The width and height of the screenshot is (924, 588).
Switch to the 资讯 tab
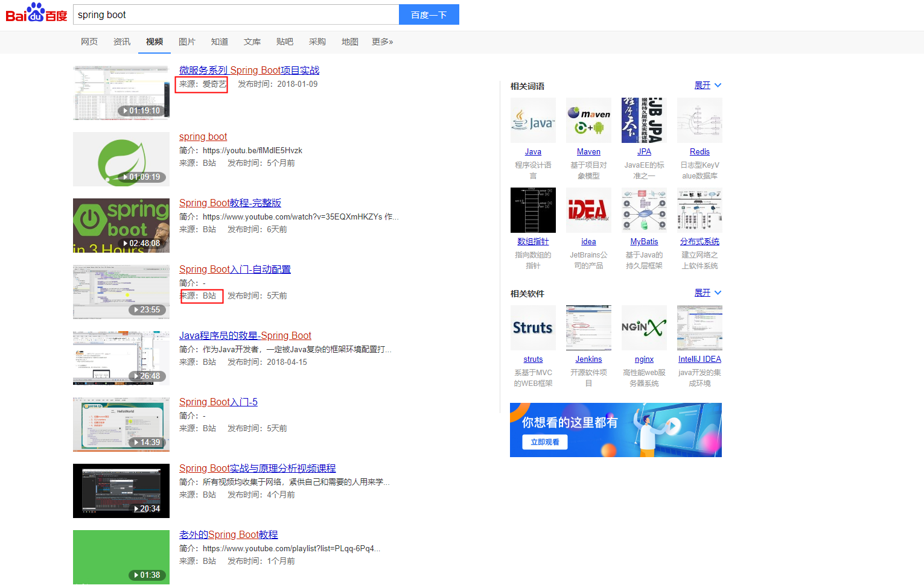pos(122,42)
